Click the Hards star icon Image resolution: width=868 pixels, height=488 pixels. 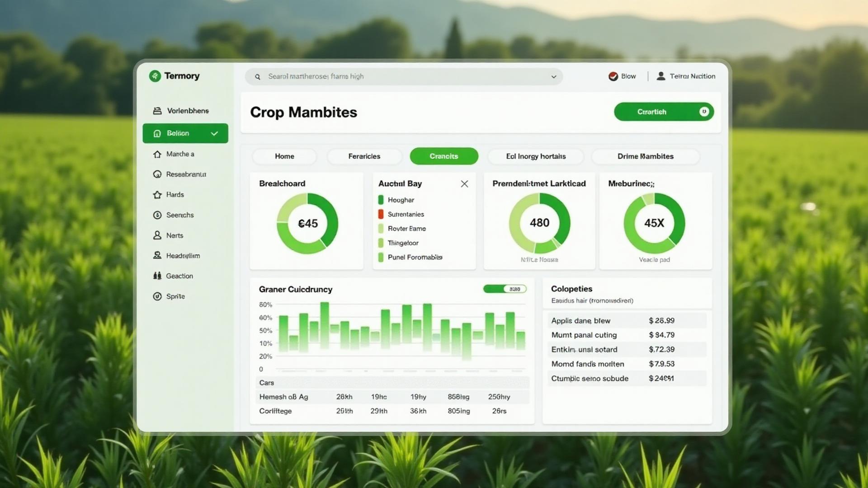[x=157, y=195]
